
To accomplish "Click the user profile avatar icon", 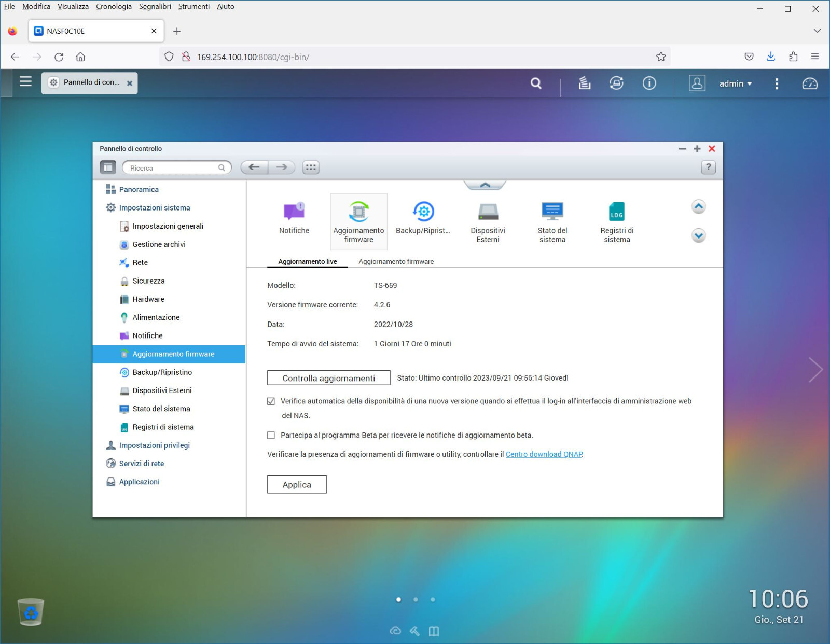I will click(697, 83).
